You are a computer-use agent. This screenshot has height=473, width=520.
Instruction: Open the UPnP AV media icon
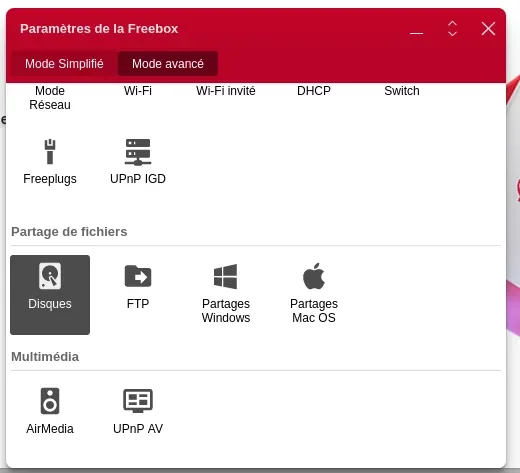(138, 401)
